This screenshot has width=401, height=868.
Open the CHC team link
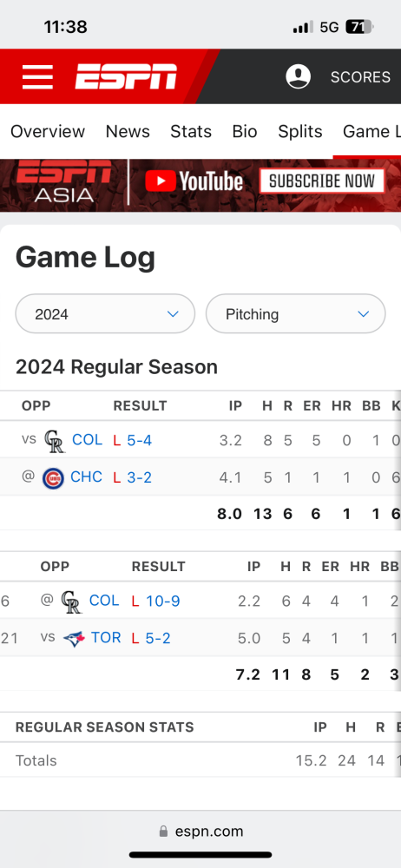tap(87, 477)
